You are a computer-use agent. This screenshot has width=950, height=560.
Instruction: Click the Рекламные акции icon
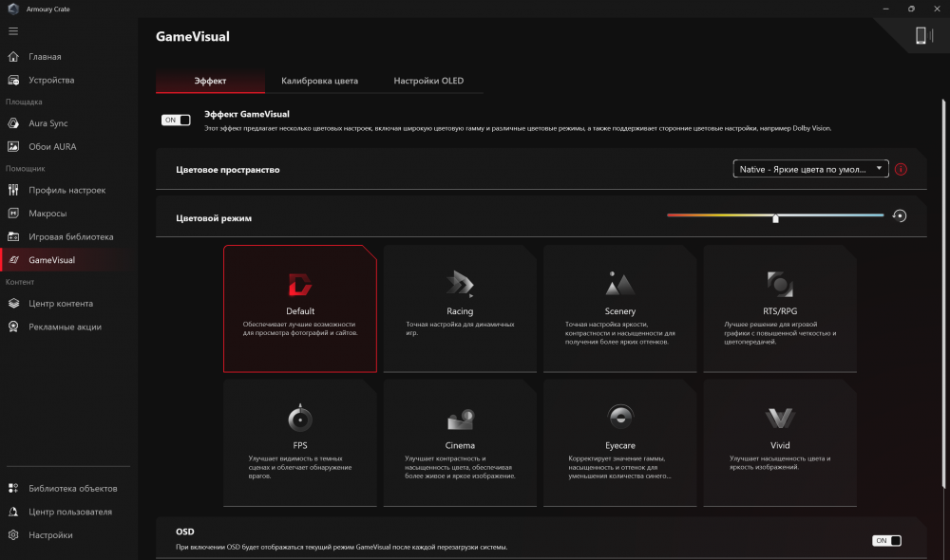tap(13, 327)
